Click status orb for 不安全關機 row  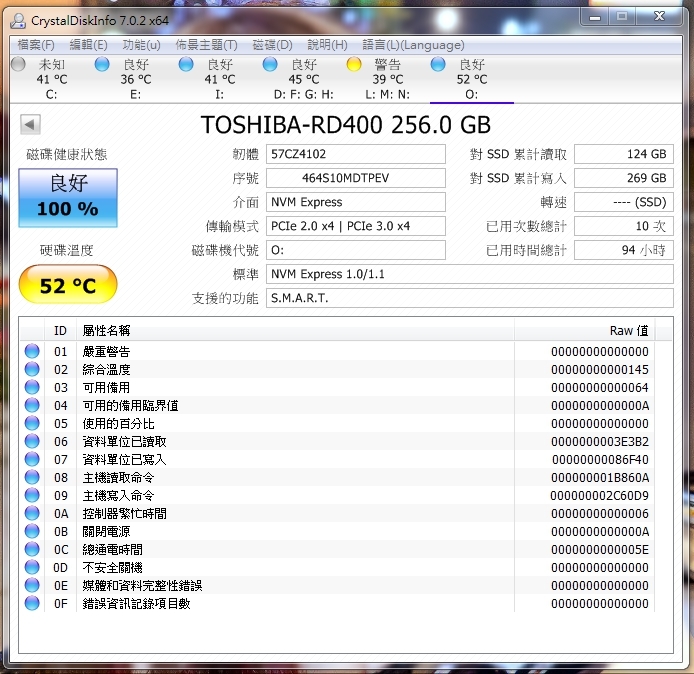tap(32, 568)
